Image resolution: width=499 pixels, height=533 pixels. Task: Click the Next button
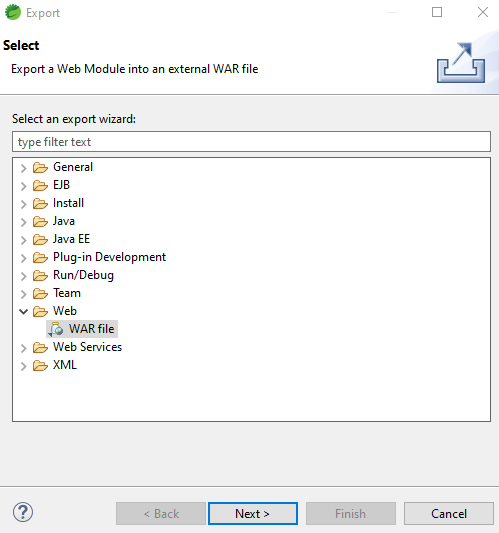click(x=253, y=514)
